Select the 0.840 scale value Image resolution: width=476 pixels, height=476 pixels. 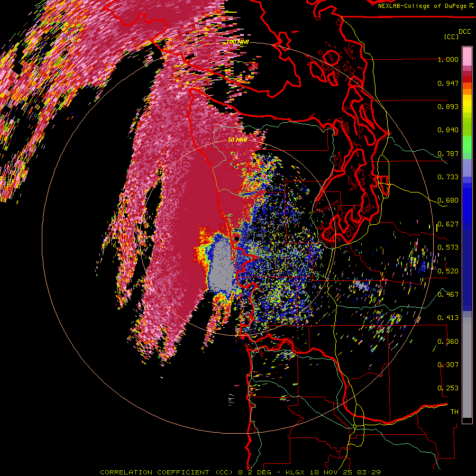pos(448,130)
